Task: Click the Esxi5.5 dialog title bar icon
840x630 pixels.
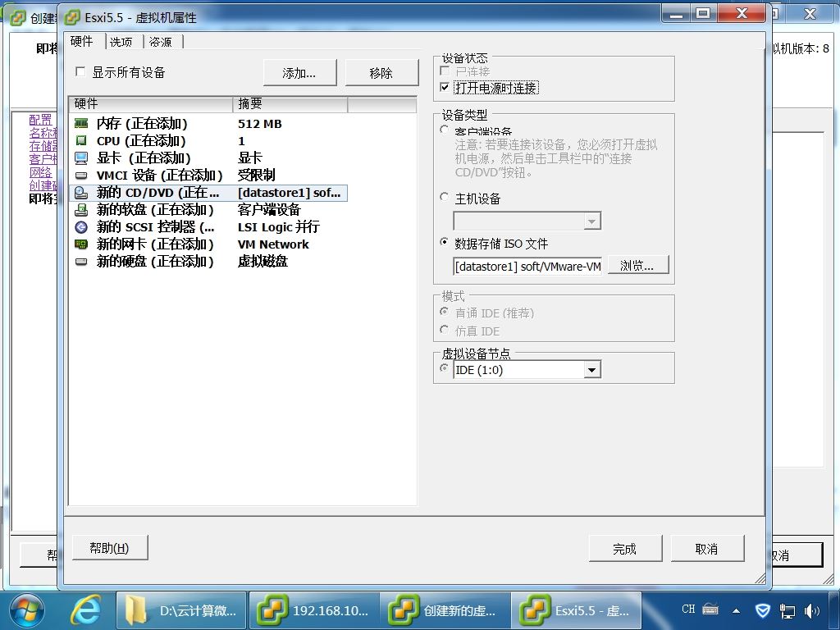Action: 73,18
